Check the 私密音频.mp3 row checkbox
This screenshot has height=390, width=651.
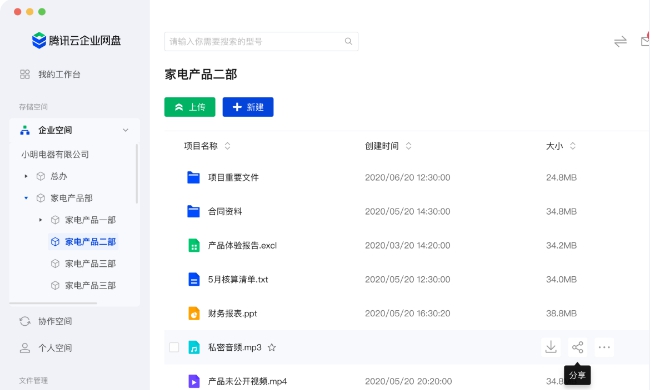click(174, 347)
